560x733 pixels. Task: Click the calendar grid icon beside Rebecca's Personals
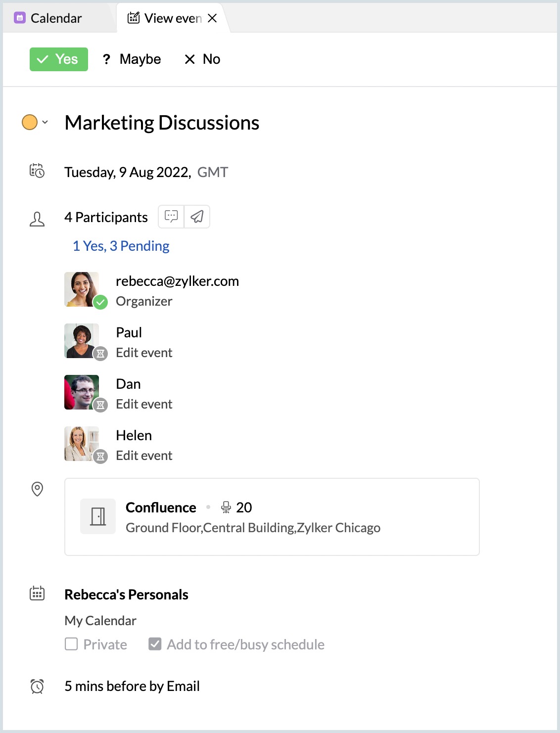[x=37, y=594]
